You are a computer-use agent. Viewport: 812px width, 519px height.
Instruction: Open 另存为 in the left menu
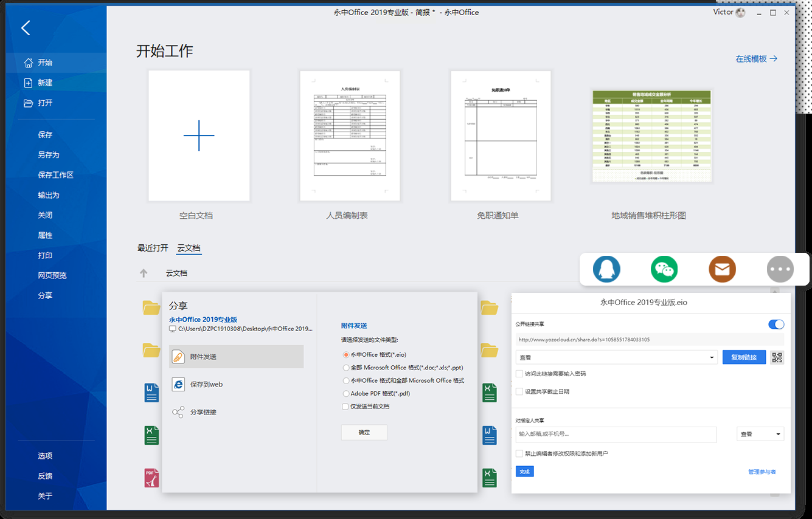coord(49,155)
